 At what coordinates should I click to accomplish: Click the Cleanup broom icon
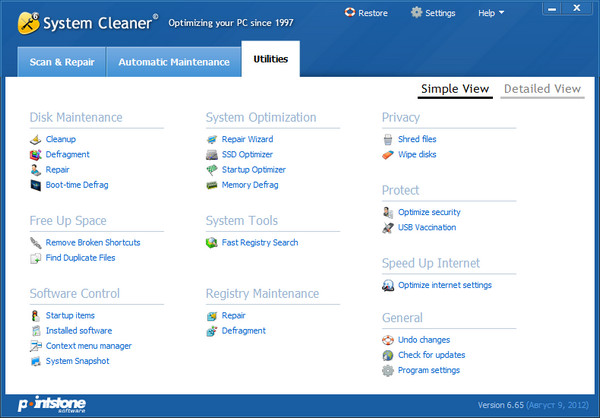click(x=36, y=139)
